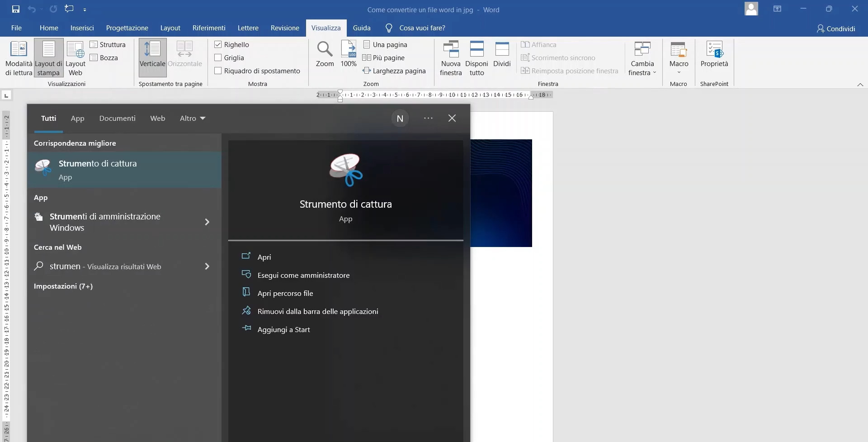Screen dimensions: 868x442
Task: Expand Strumenti di amministrazione Windows arrow
Action: (x=207, y=222)
